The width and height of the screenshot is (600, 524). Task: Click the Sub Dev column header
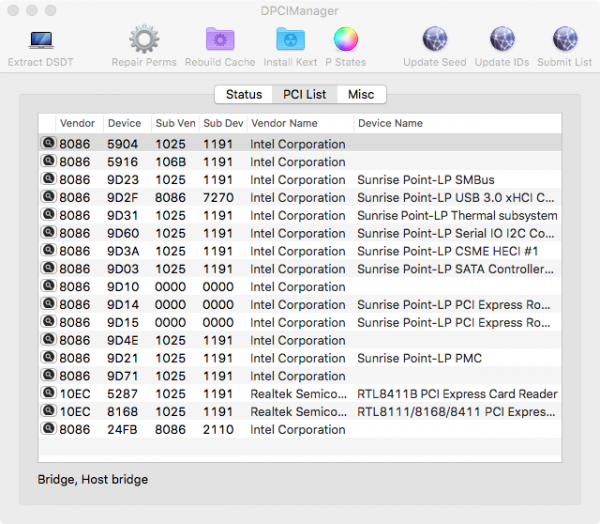click(222, 123)
